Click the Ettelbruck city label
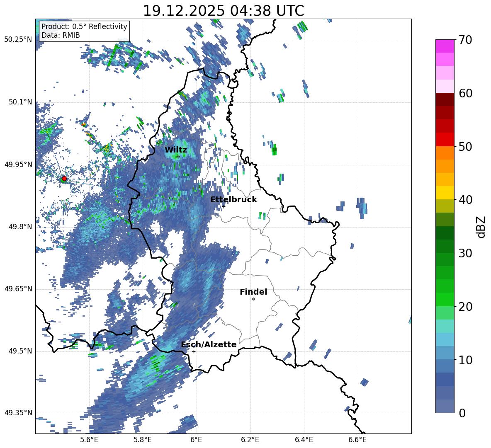491x448 pixels. (x=233, y=200)
